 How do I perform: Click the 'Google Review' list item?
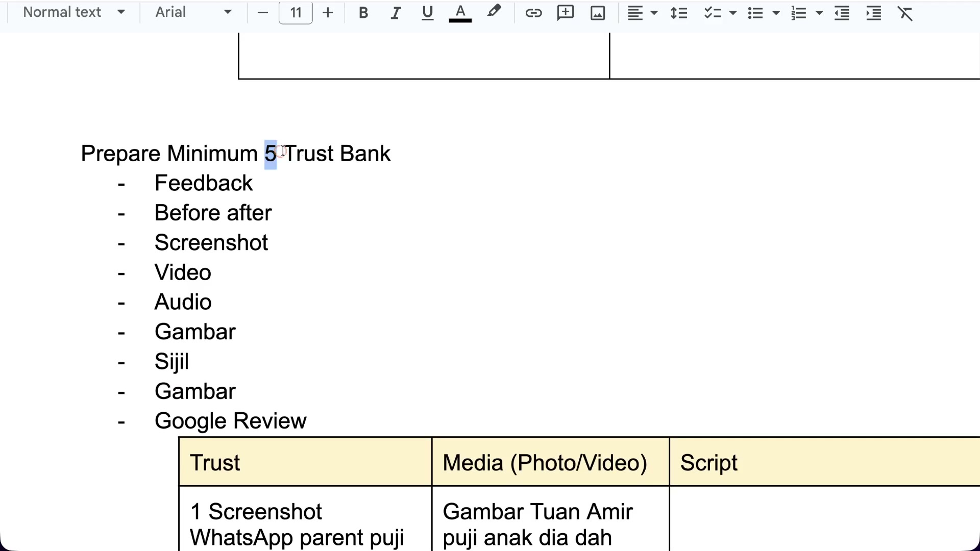click(x=230, y=421)
